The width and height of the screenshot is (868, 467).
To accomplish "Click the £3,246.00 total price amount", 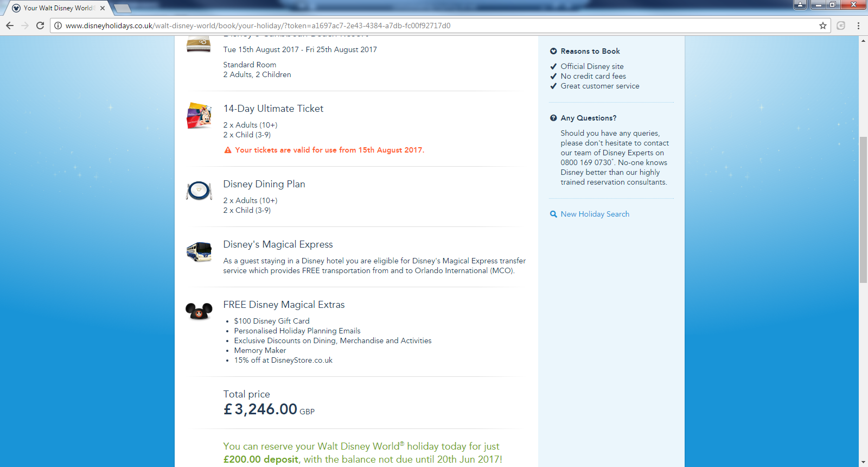I will (260, 409).
